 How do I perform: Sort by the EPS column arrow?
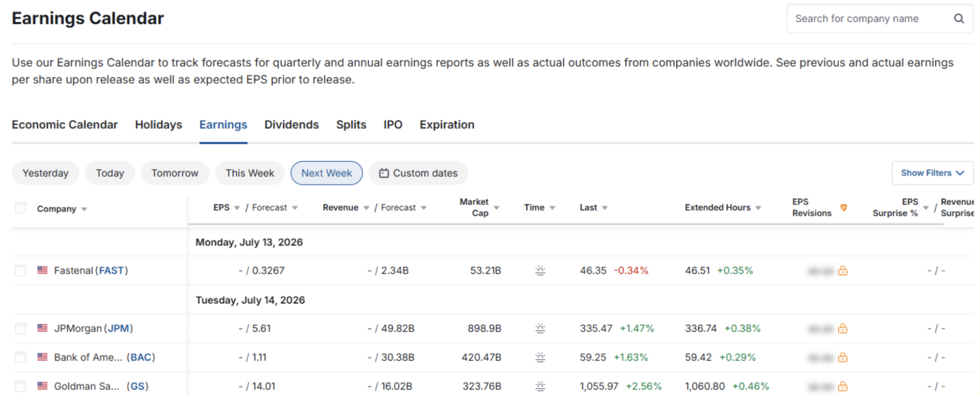(x=237, y=208)
